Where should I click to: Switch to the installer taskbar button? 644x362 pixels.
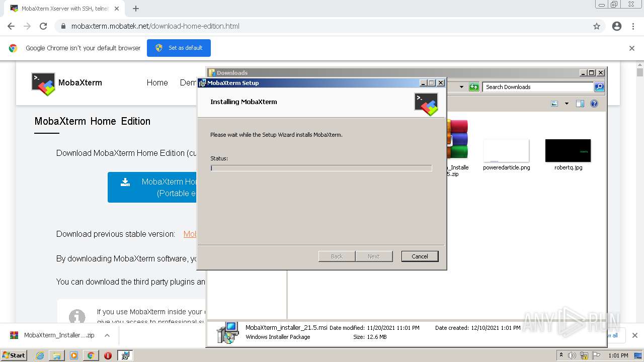pos(125,355)
